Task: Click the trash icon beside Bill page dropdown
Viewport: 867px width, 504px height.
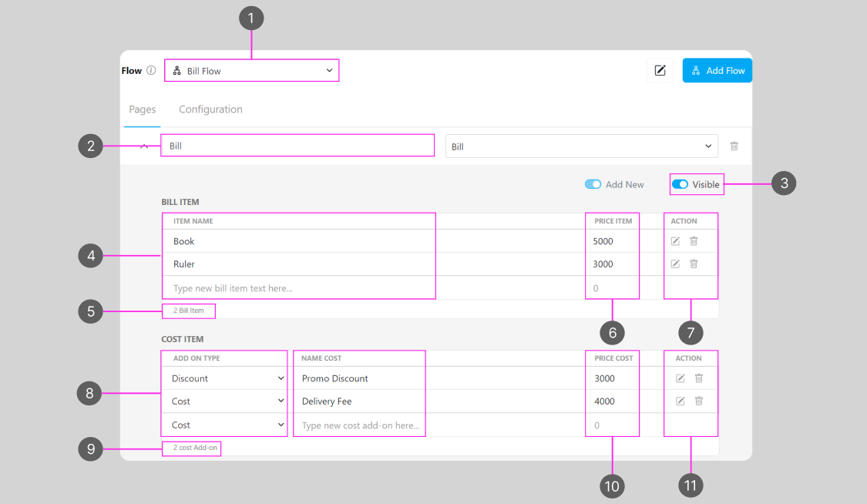Action: coord(734,146)
